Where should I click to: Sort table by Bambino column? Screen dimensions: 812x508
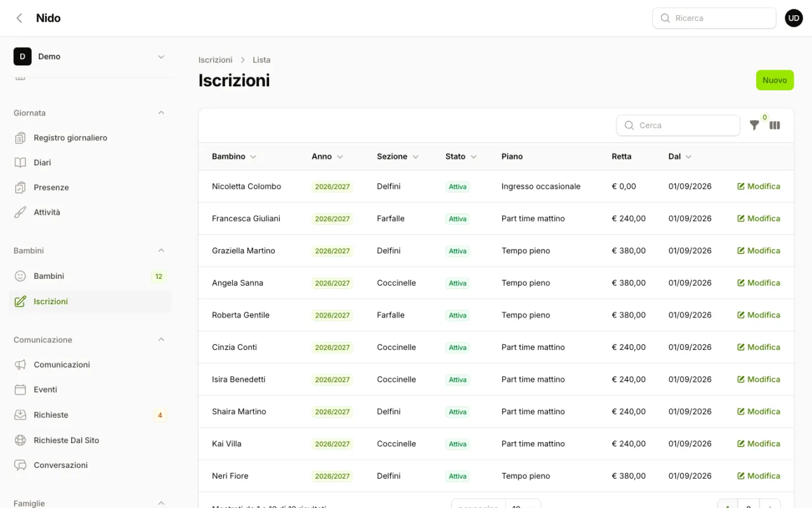234,156
